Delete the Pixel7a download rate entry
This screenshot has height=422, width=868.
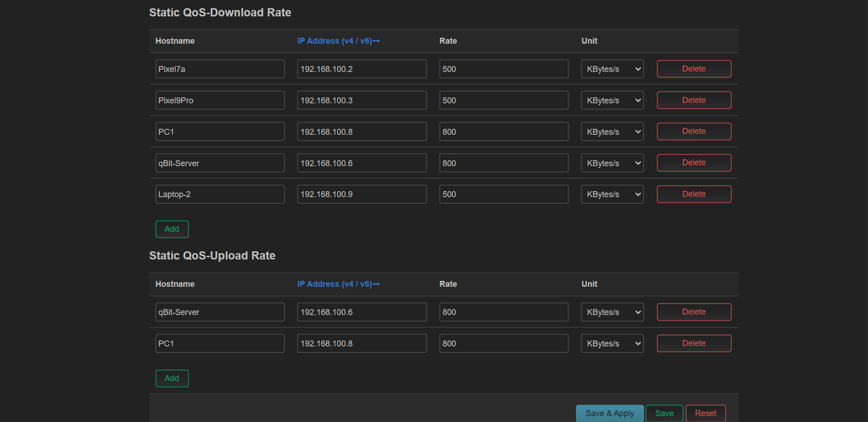(x=694, y=69)
